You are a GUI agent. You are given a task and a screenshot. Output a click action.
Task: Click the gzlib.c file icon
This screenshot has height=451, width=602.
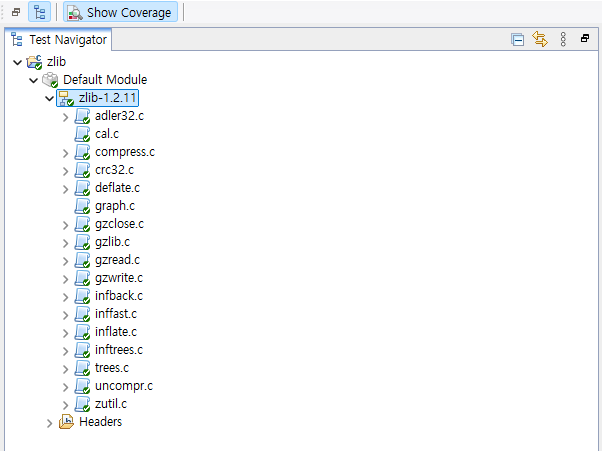[83, 243]
